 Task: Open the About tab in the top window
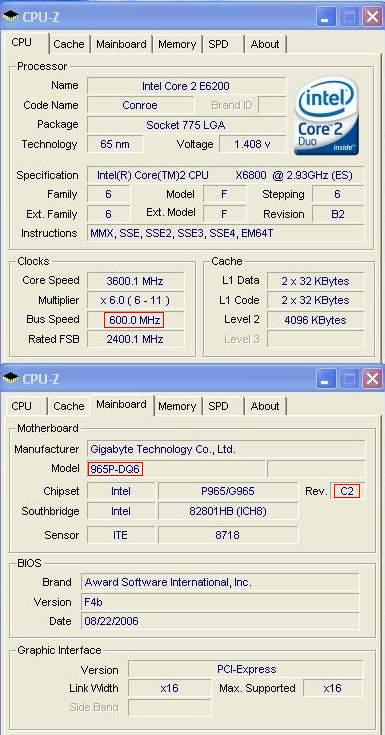[264, 44]
